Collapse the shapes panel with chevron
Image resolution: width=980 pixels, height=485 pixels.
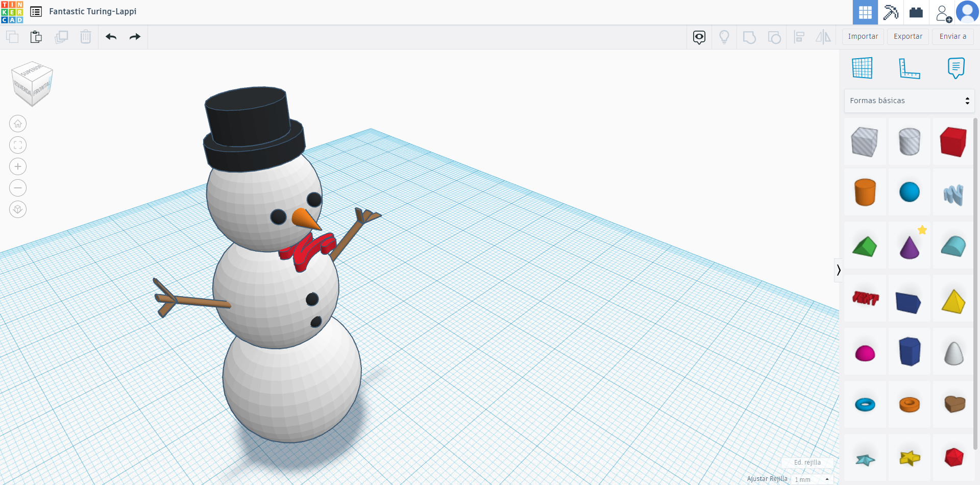[x=838, y=270]
